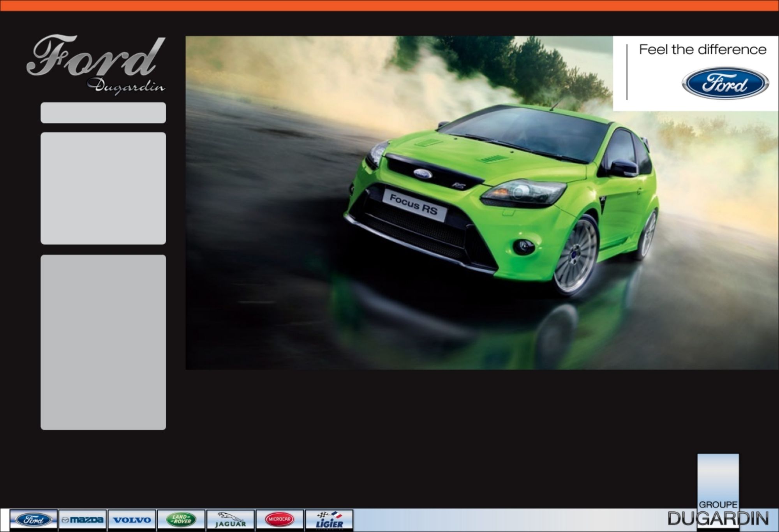Click the blue Ford oval in banner

click(x=725, y=84)
